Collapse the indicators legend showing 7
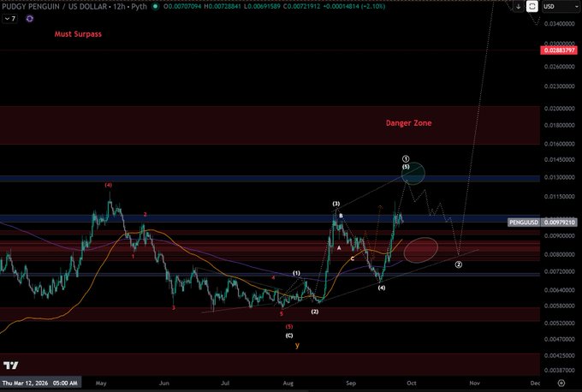Viewport: 582px width, 392px height. (x=10, y=19)
